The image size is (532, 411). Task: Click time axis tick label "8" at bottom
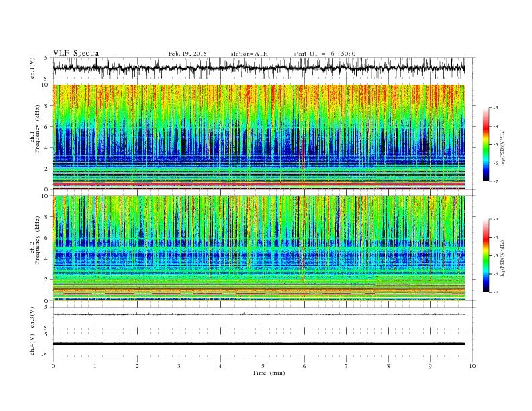click(x=388, y=366)
